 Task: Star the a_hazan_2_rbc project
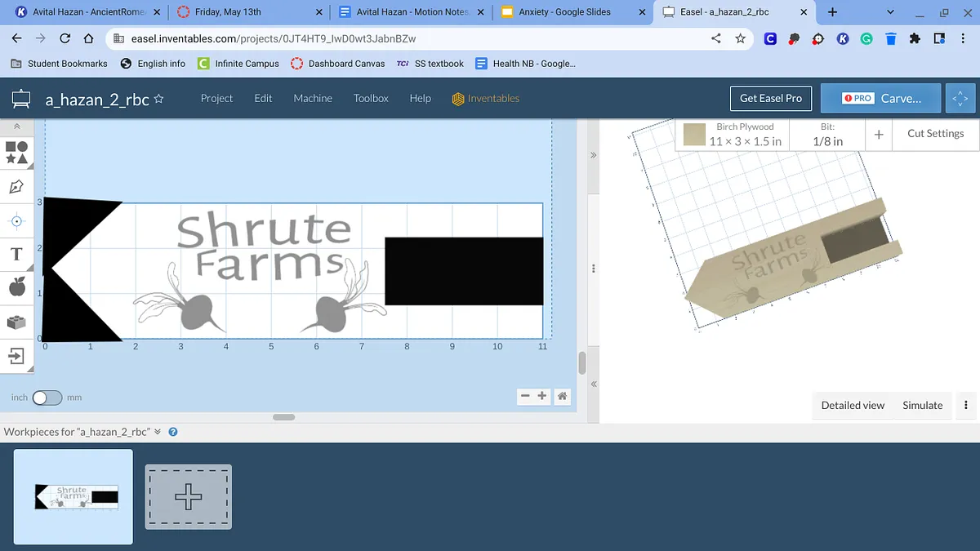159,99
